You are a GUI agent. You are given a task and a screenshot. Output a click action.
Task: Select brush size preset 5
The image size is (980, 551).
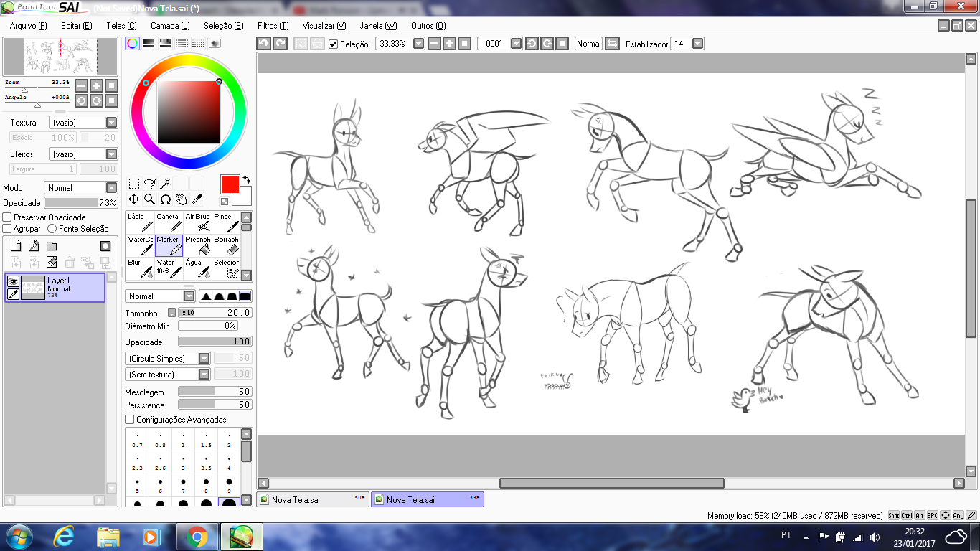coord(137,485)
